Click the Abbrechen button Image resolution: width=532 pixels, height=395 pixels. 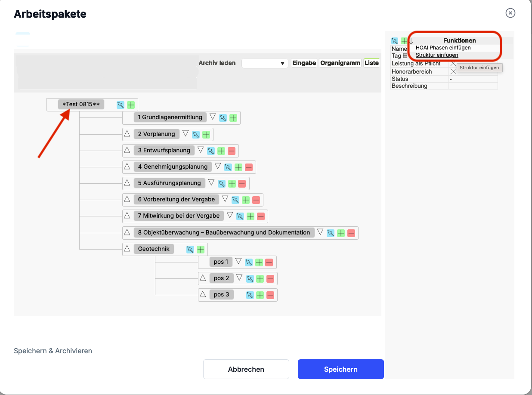(246, 369)
